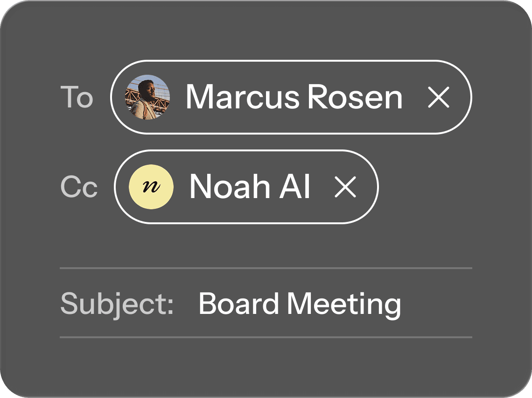Select the Marcus Rosen recipient chip

coord(289,98)
